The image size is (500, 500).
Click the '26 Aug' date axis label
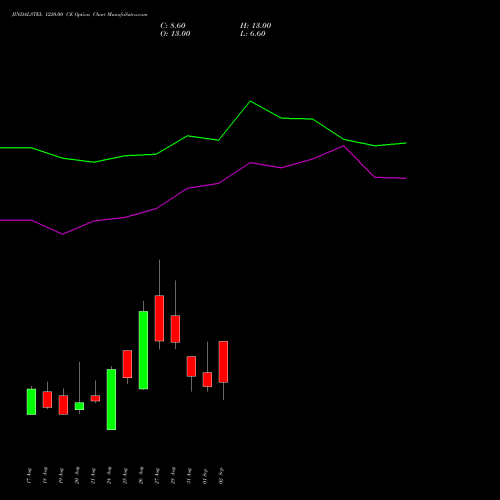(141, 476)
